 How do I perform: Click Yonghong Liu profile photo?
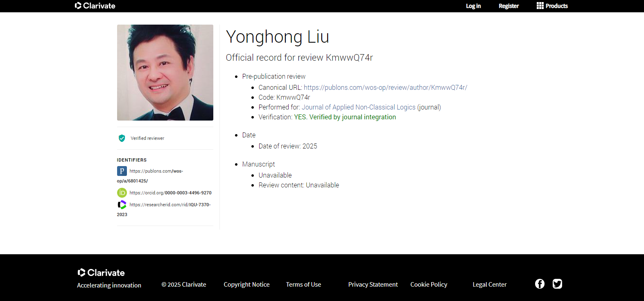pos(165,73)
